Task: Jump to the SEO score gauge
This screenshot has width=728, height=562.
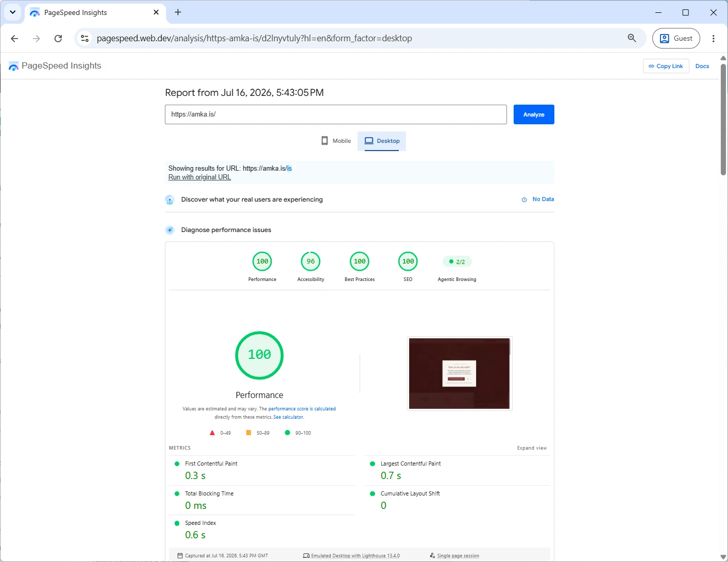Action: point(408,261)
